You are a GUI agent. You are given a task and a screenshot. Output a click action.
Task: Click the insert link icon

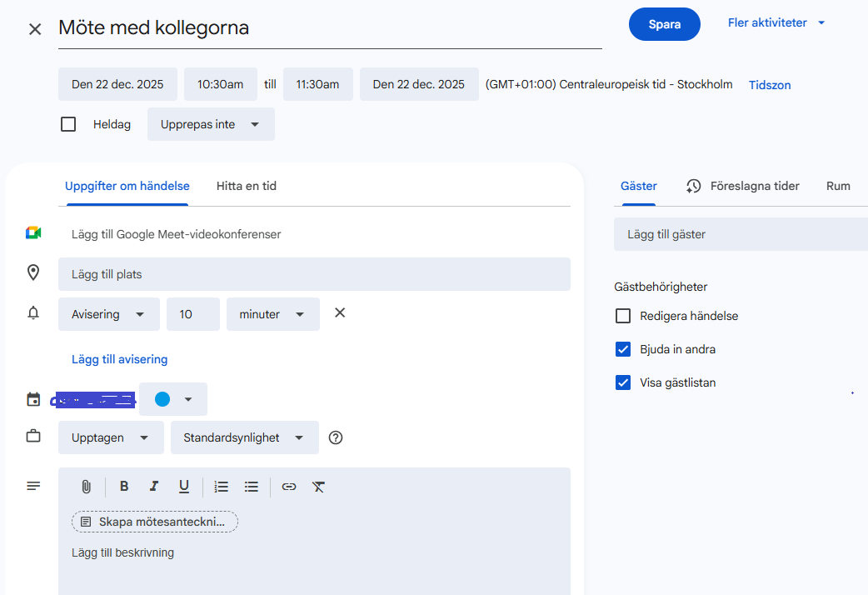(x=289, y=487)
